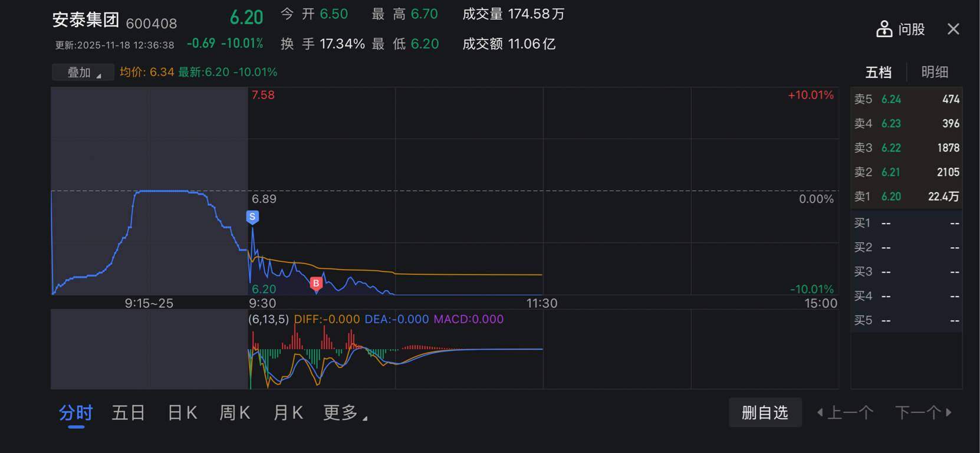This screenshot has height=453, width=980.
Task: Go to next stock with 下一个
Action: pos(923,412)
